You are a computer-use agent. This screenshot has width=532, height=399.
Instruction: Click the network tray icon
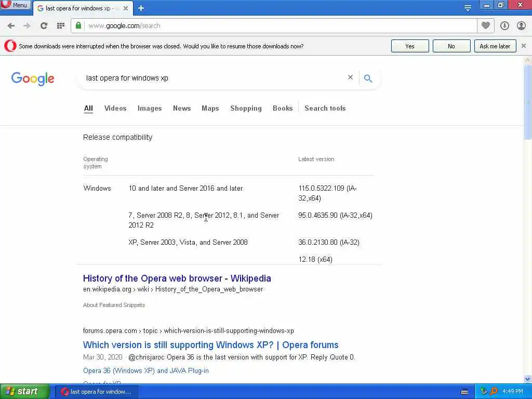(484, 392)
